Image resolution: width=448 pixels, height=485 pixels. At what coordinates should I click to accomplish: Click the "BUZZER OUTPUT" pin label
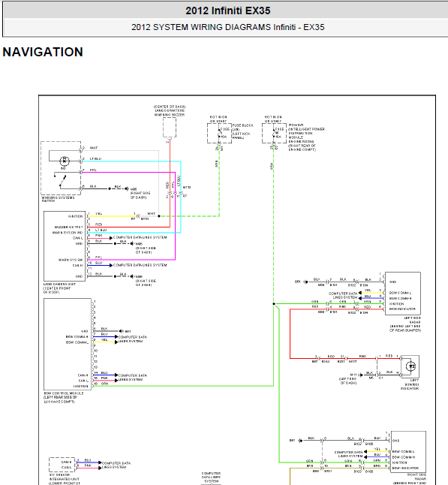point(68,227)
